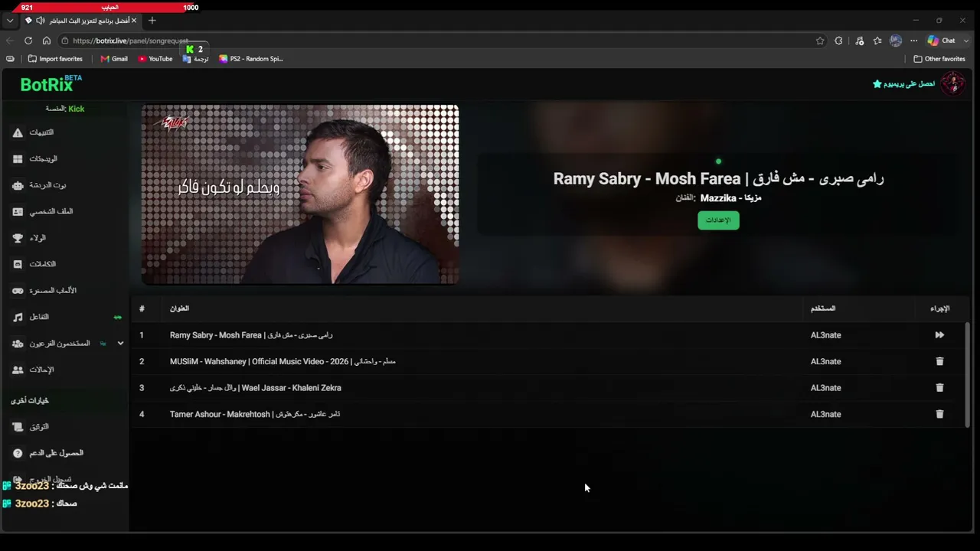
Task: Open the Import favorites bookmark
Action: point(55,59)
